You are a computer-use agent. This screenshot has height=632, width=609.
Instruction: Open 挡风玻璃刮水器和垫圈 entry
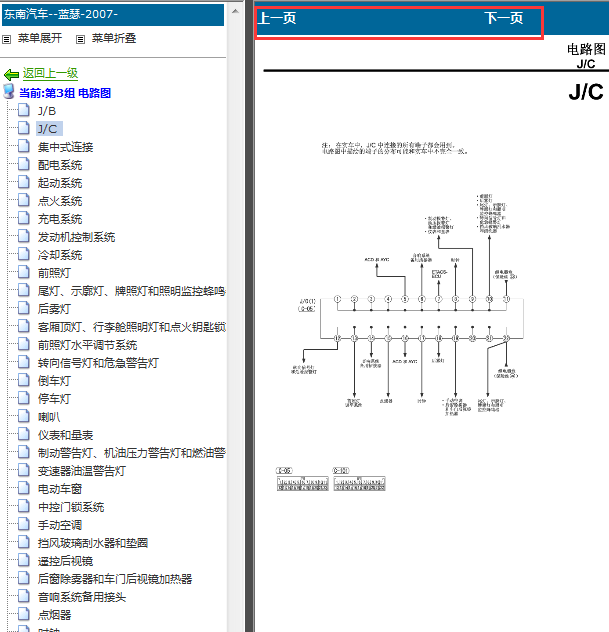(93, 543)
